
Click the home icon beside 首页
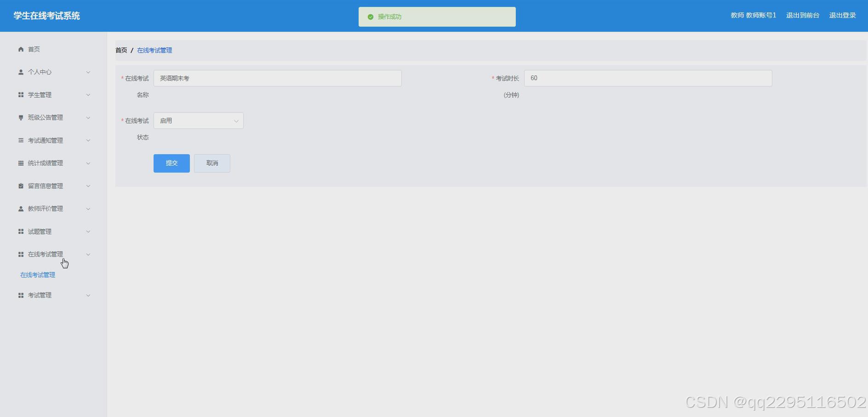click(x=21, y=49)
